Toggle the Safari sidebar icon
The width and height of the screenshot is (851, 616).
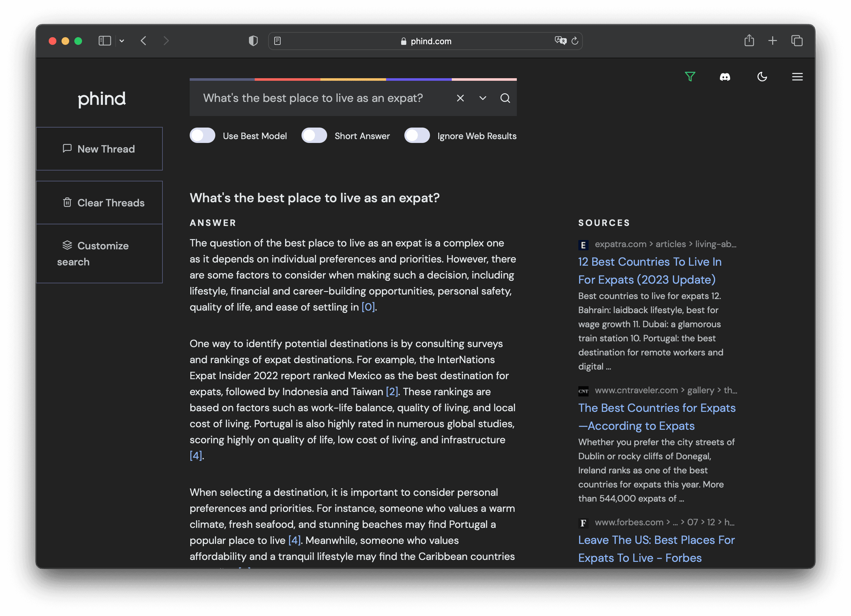point(105,40)
